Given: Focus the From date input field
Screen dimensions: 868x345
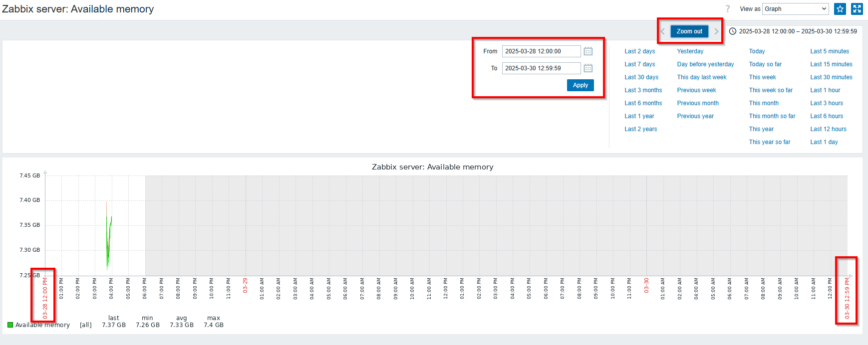Looking at the screenshot, I should pos(542,51).
